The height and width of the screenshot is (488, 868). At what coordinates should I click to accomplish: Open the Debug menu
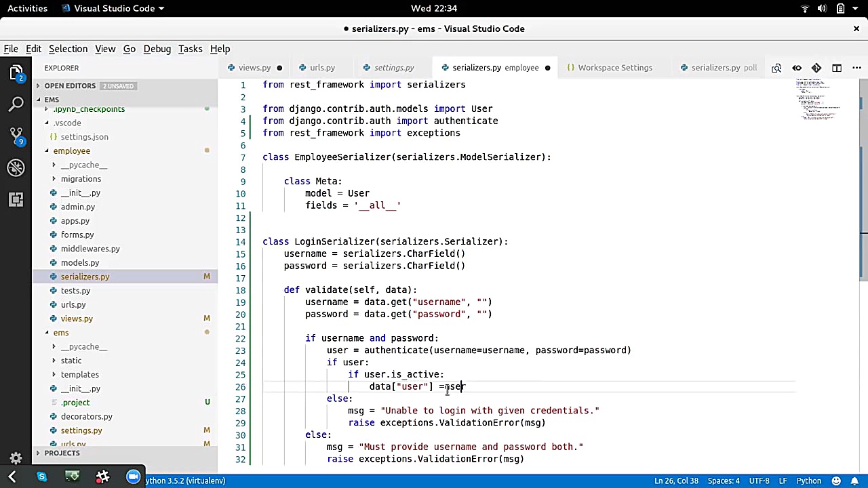click(x=157, y=48)
